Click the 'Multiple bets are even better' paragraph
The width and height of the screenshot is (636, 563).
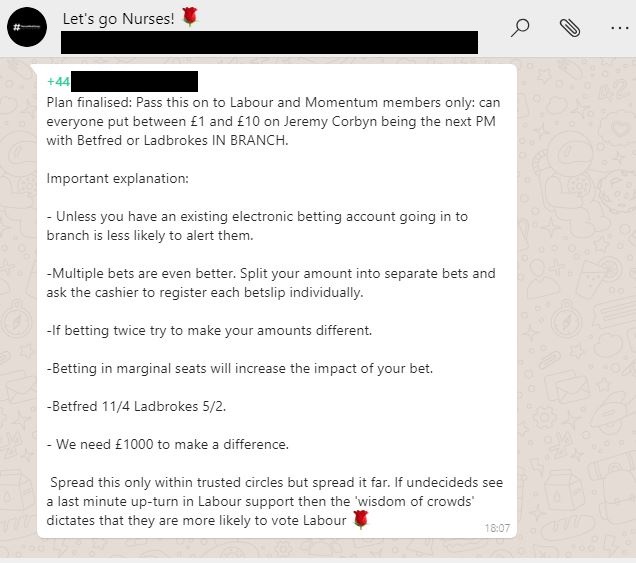coord(270,282)
